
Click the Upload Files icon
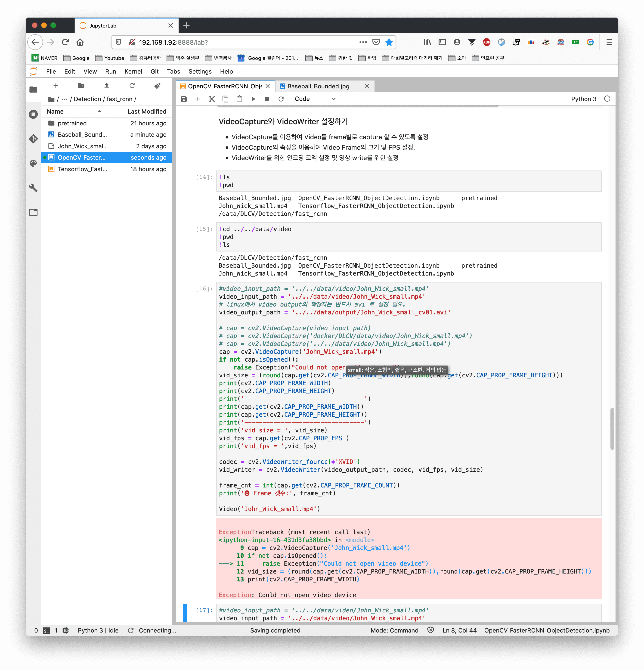pos(107,86)
